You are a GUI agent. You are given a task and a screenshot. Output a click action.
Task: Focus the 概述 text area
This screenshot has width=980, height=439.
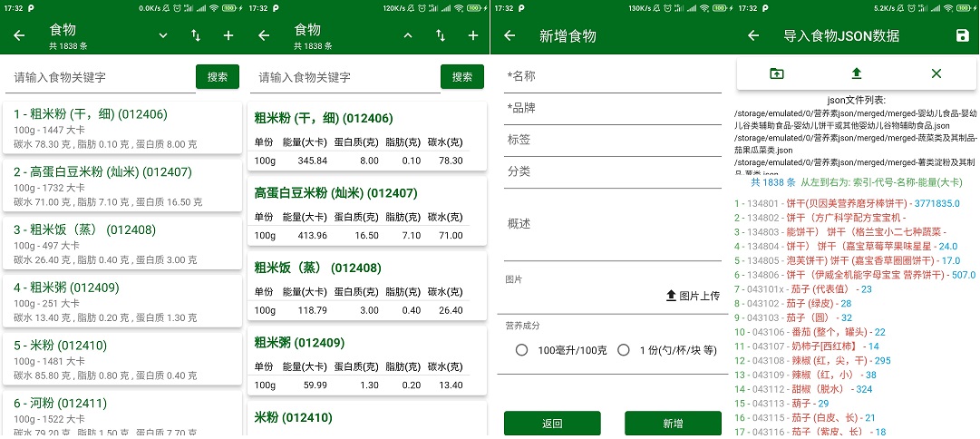[x=613, y=225]
